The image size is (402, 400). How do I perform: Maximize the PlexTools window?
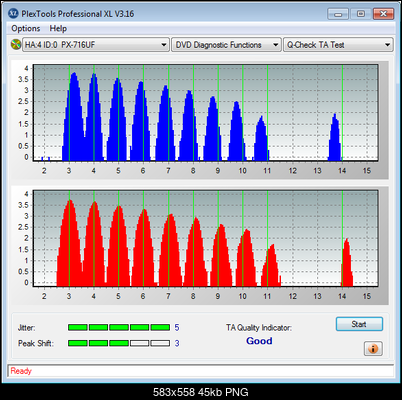[361, 14]
